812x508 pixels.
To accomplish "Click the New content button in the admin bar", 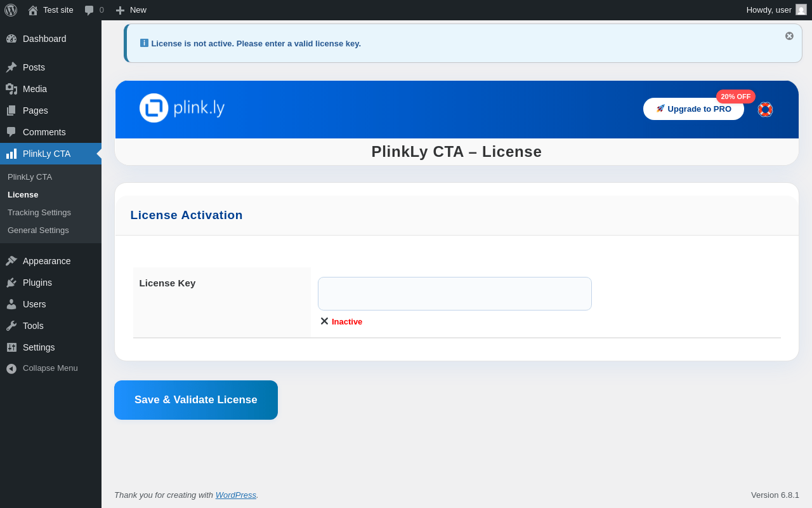I will point(131,10).
